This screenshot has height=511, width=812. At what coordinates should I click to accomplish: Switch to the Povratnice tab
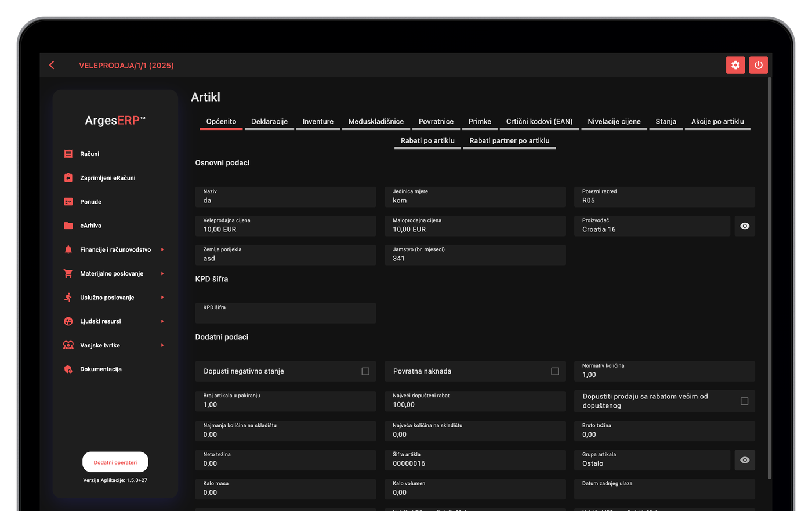click(436, 121)
